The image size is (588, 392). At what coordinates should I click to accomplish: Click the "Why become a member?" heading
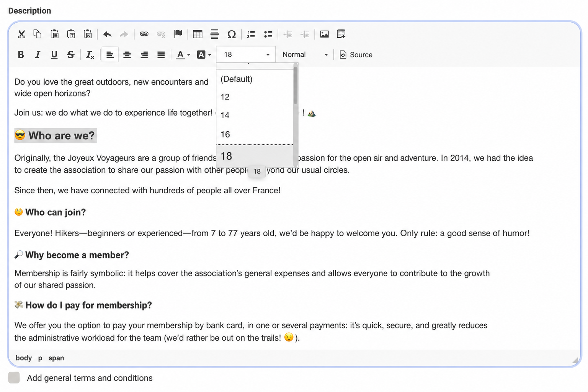click(x=72, y=255)
